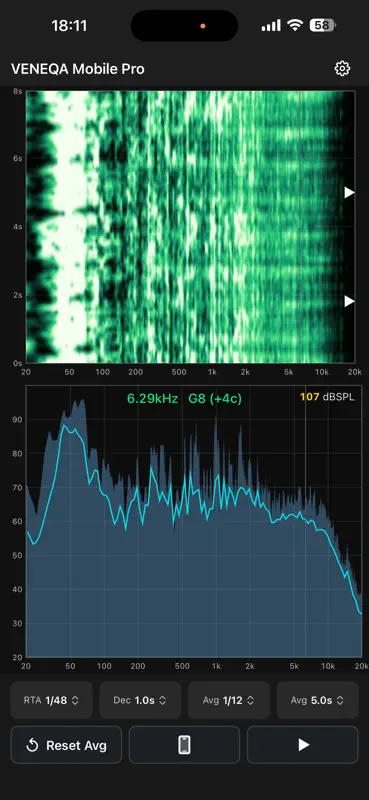Tap the 6.29kHz peak frequency readout
369x800 pixels.
pos(153,398)
